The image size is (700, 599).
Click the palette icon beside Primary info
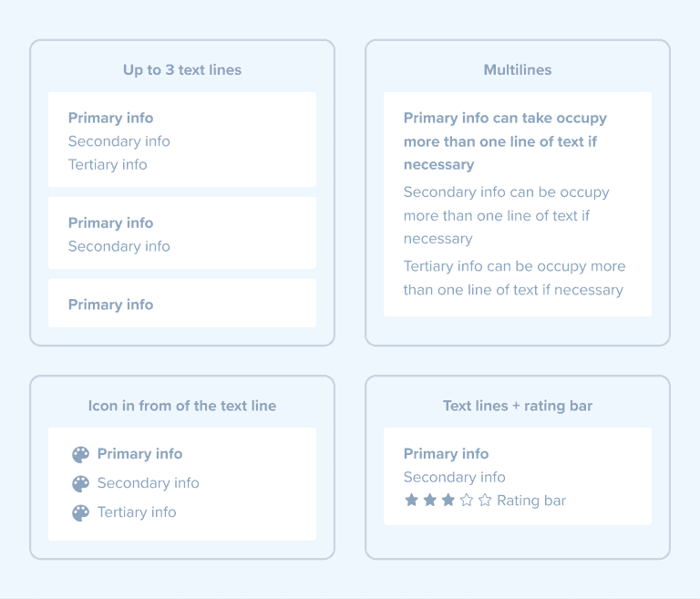80,454
